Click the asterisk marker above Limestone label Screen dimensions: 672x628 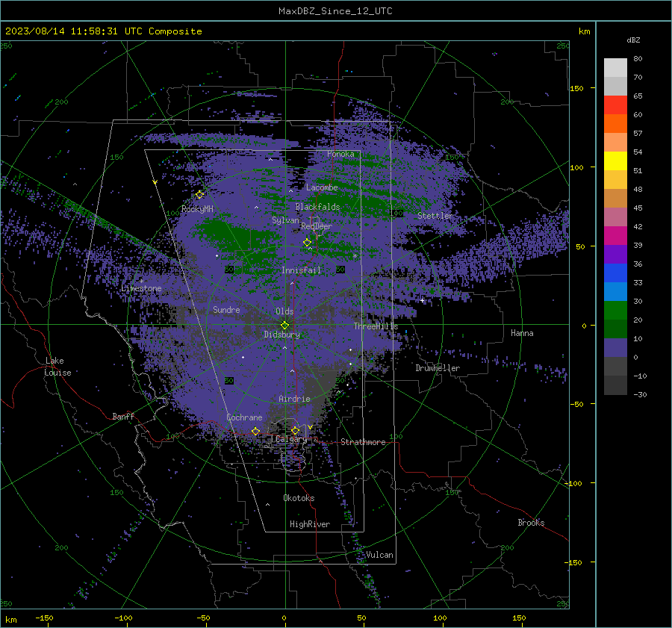(x=141, y=282)
